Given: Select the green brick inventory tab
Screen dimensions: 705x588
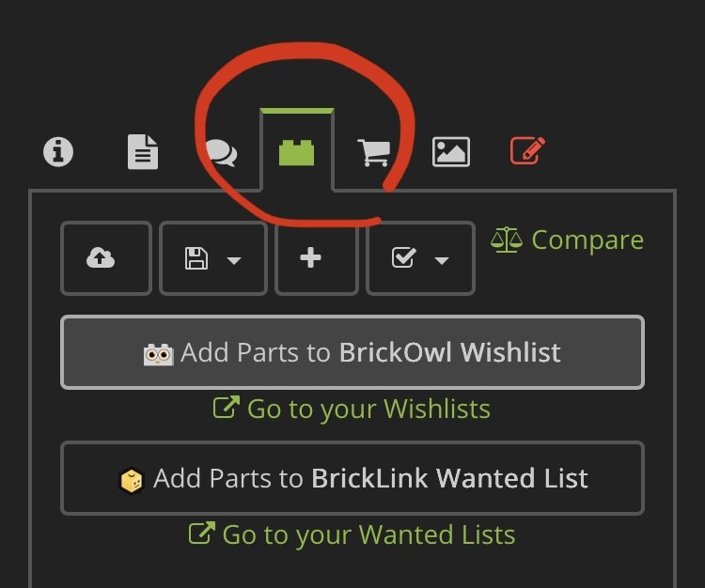Looking at the screenshot, I should point(297,153).
